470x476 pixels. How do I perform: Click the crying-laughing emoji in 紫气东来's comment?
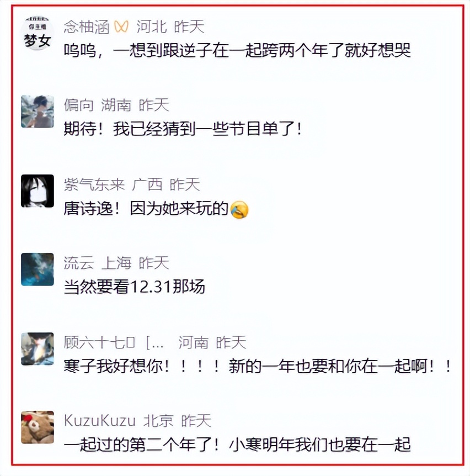[x=239, y=209]
